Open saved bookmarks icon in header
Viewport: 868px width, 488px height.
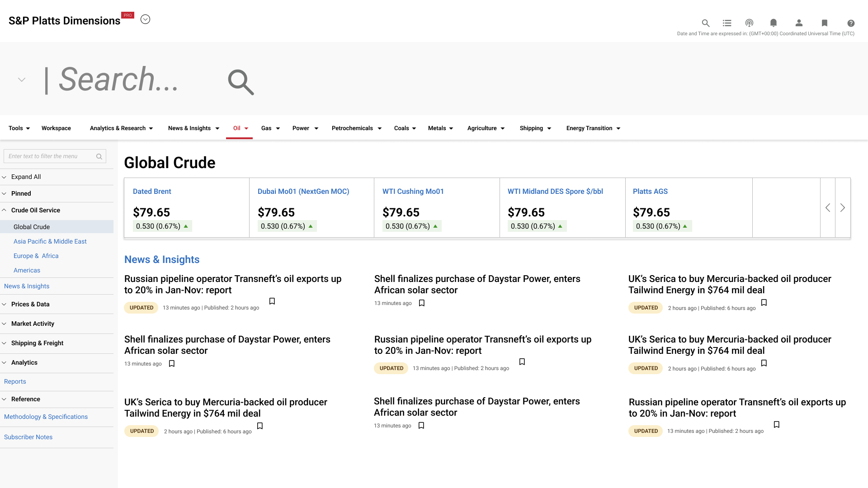pos(824,23)
